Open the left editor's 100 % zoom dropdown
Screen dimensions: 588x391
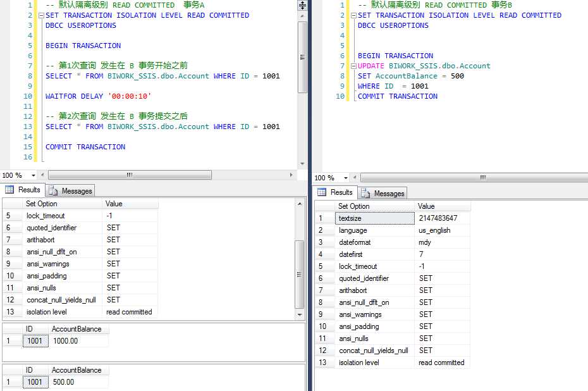[33, 175]
